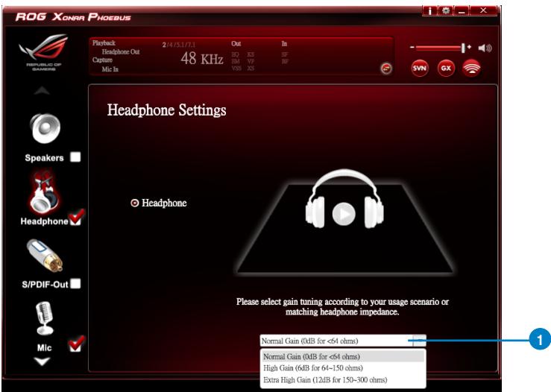Select the Headphone device icon
The width and height of the screenshot is (551, 392).
pyautogui.click(x=44, y=192)
